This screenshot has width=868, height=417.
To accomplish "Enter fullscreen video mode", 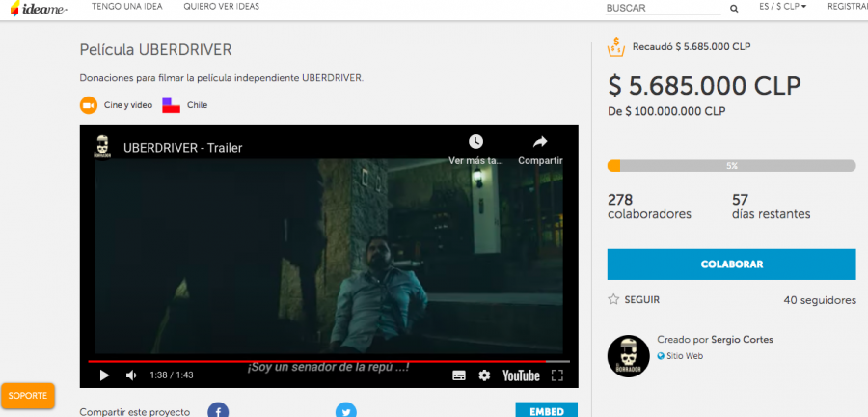I will click(x=557, y=375).
